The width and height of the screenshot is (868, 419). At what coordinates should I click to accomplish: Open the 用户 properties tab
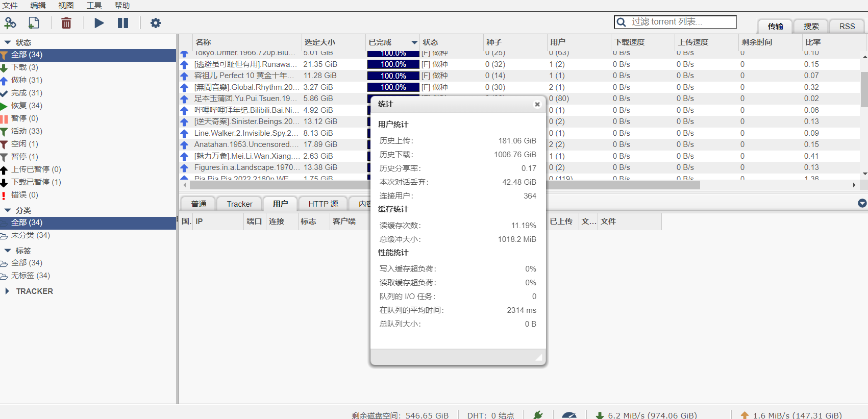pyautogui.click(x=280, y=204)
